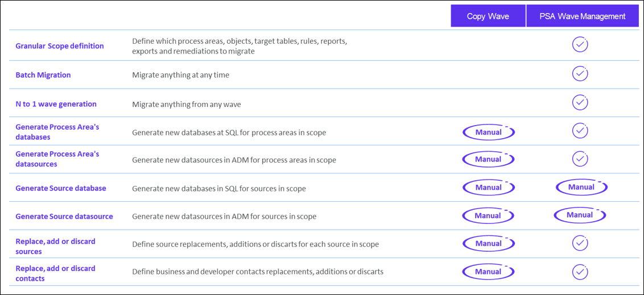Click Copy Wave Manual badge for Process Area's databases
The width and height of the screenshot is (644, 295).
[488, 132]
